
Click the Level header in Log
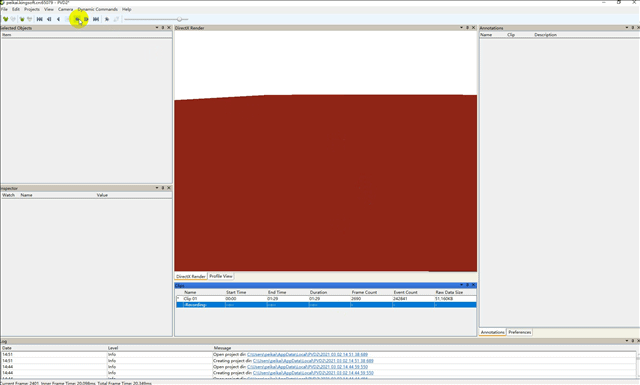(x=113, y=348)
